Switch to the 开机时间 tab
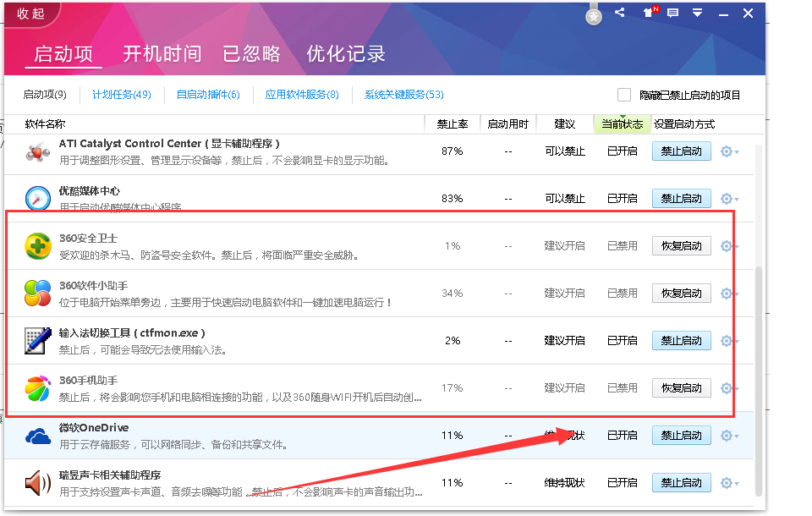The width and height of the screenshot is (812, 516). point(162,54)
